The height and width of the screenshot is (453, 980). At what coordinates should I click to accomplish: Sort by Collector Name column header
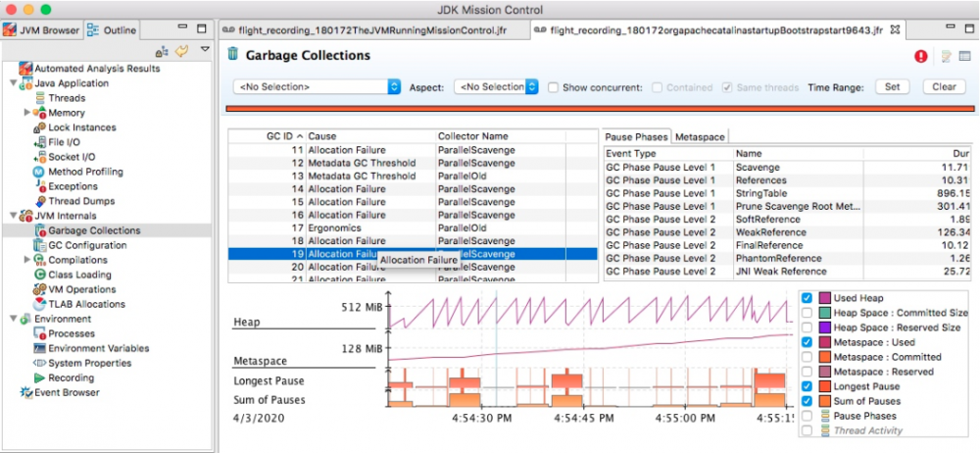[x=500, y=136]
